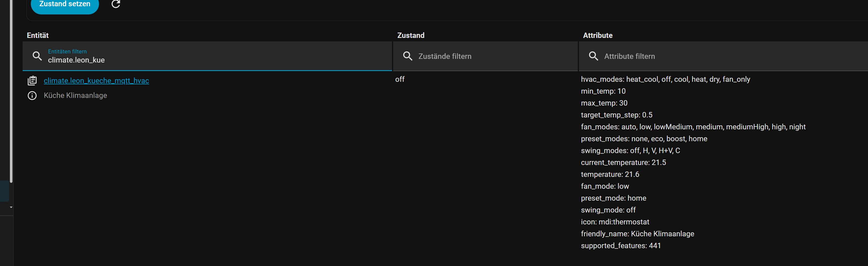Click the hvac_modes attribute line

tap(665, 79)
